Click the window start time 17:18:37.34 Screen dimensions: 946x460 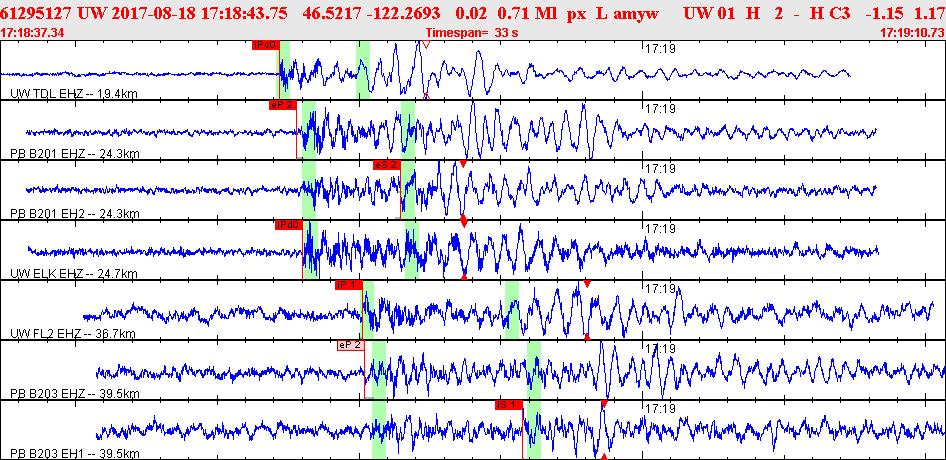[x=31, y=33]
